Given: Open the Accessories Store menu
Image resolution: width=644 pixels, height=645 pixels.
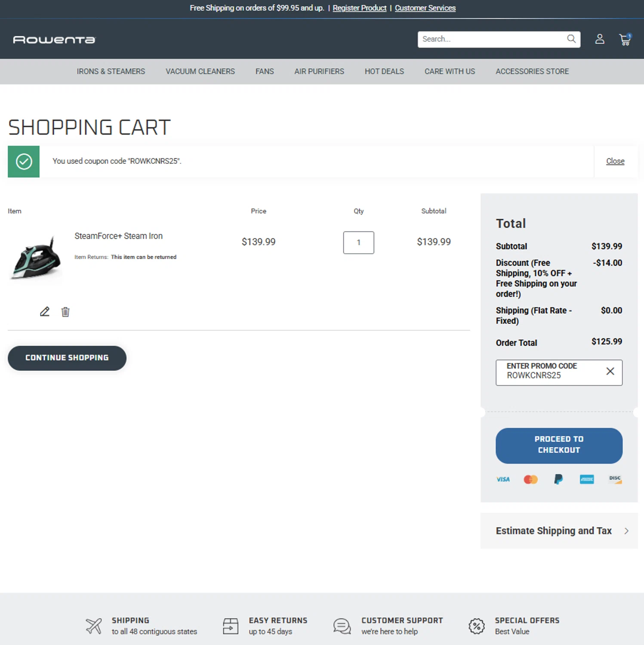Looking at the screenshot, I should click(x=532, y=71).
